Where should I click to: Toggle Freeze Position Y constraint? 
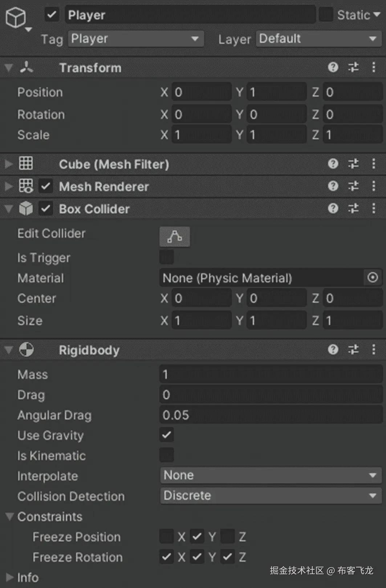(x=197, y=536)
